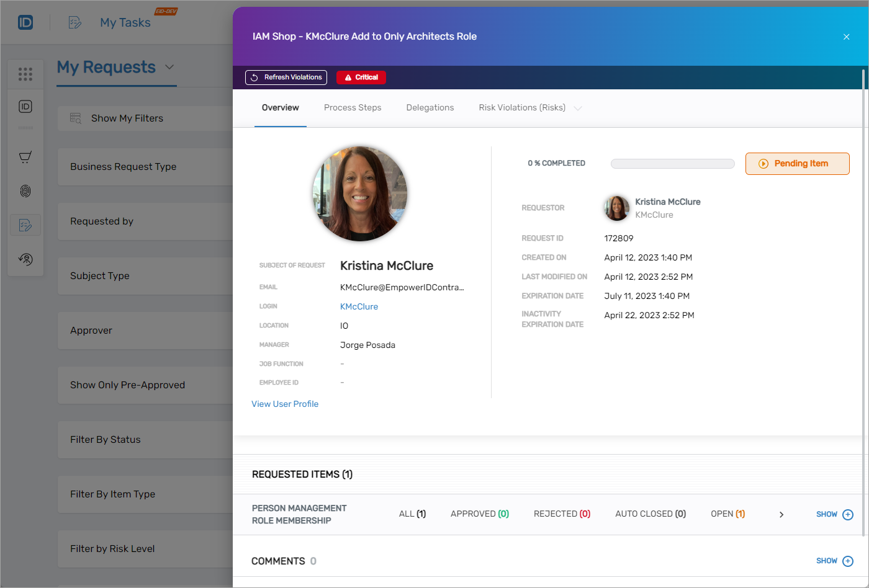869x588 pixels.
Task: Switch to the Process Steps tab
Action: pos(353,107)
